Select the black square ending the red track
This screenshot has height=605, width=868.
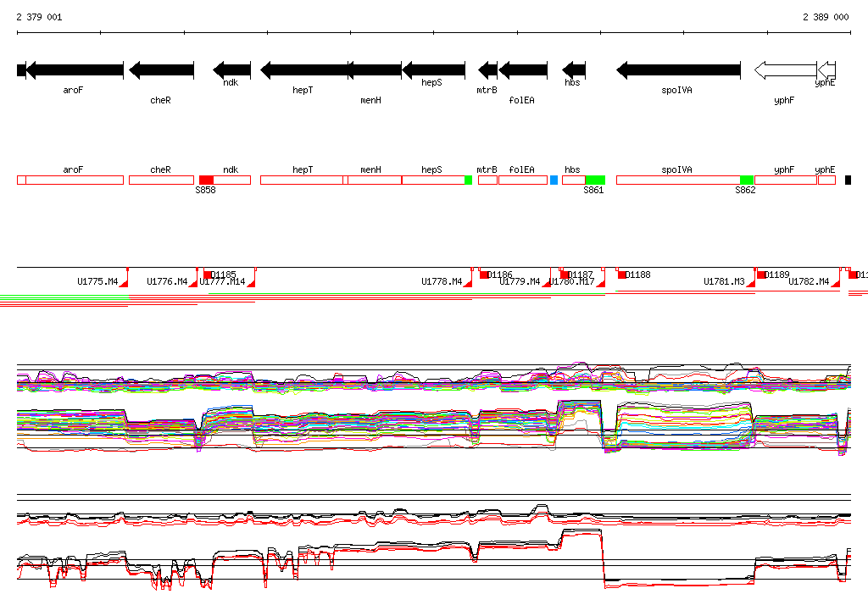pyautogui.click(x=848, y=180)
